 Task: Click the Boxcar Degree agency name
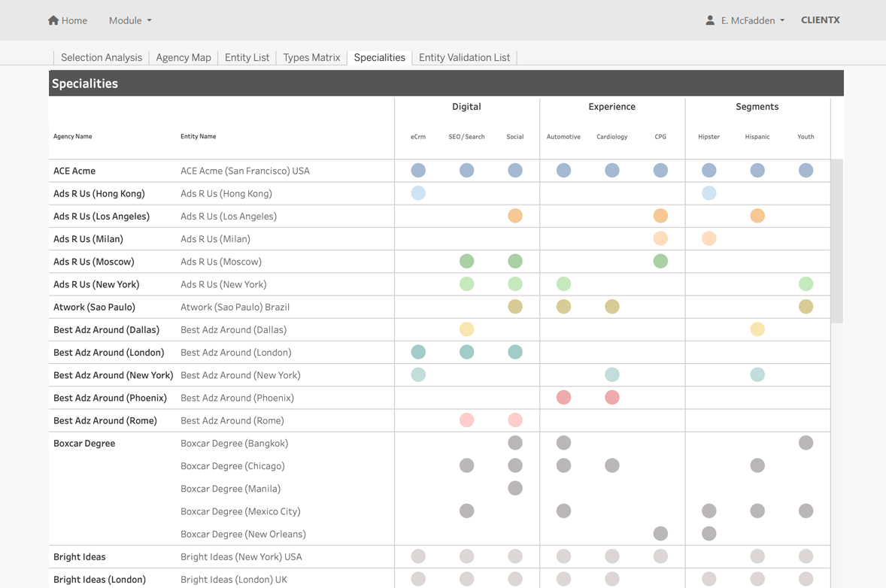tap(84, 444)
